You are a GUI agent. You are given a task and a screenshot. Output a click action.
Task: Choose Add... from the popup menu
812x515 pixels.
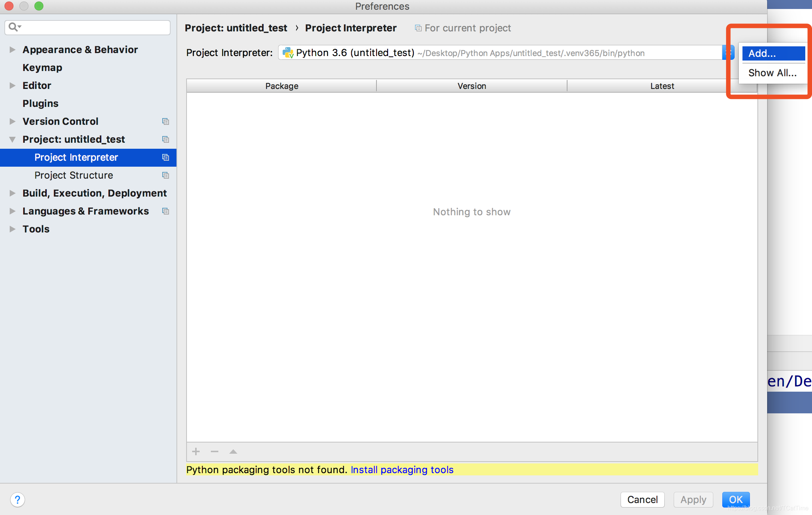[772, 53]
